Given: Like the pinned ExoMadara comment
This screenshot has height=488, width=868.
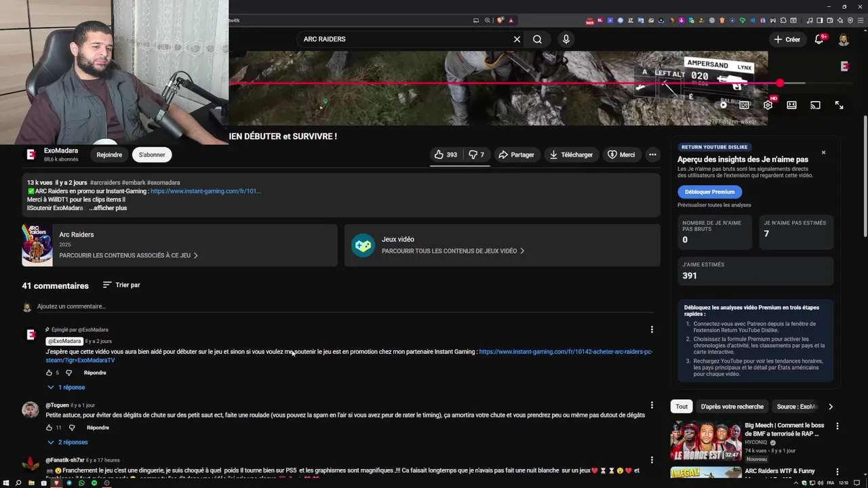Looking at the screenshot, I should (x=49, y=373).
